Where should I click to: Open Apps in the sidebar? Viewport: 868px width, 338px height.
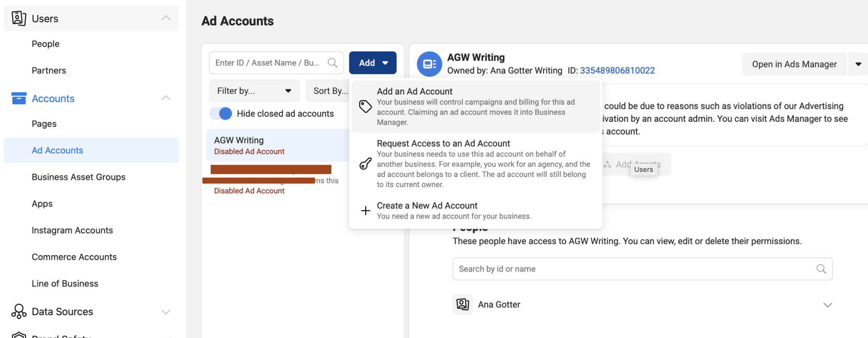42,204
